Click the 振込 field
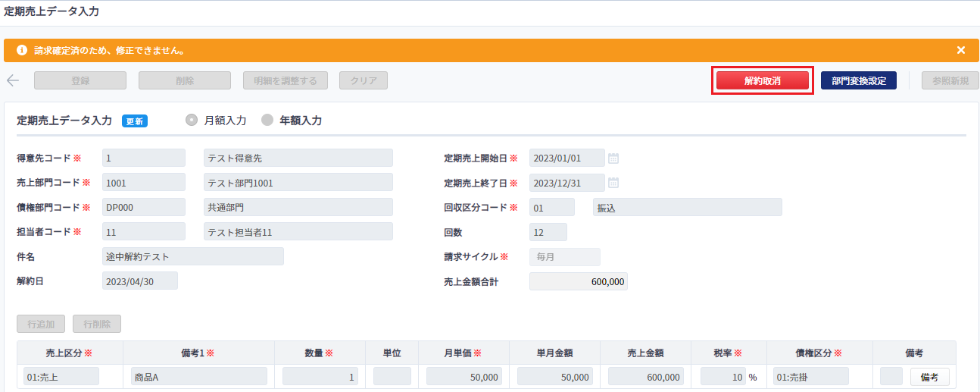This screenshot has height=392, width=980. pyautogui.click(x=688, y=207)
